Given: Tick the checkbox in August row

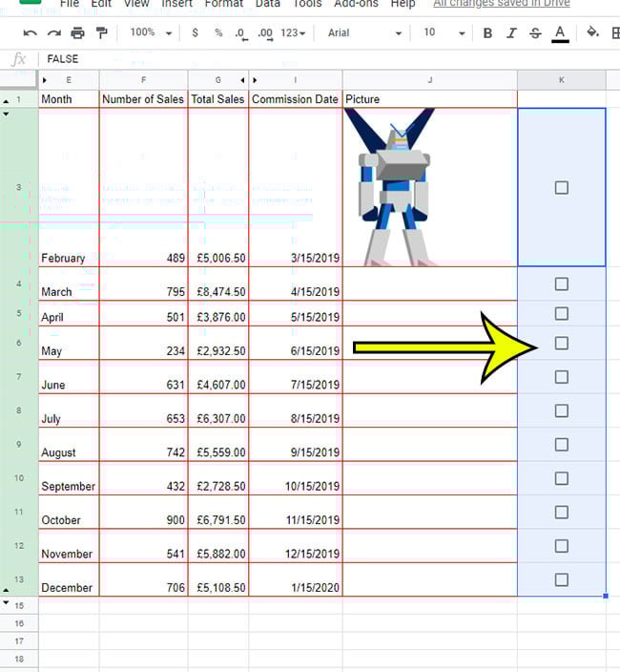Looking at the screenshot, I should point(562,445).
